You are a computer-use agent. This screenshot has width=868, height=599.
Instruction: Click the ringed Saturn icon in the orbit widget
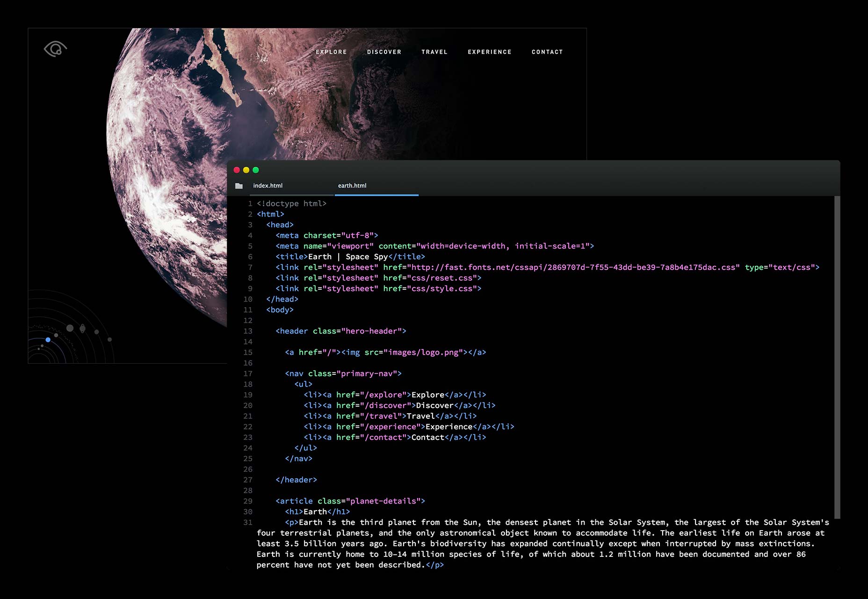click(x=82, y=329)
